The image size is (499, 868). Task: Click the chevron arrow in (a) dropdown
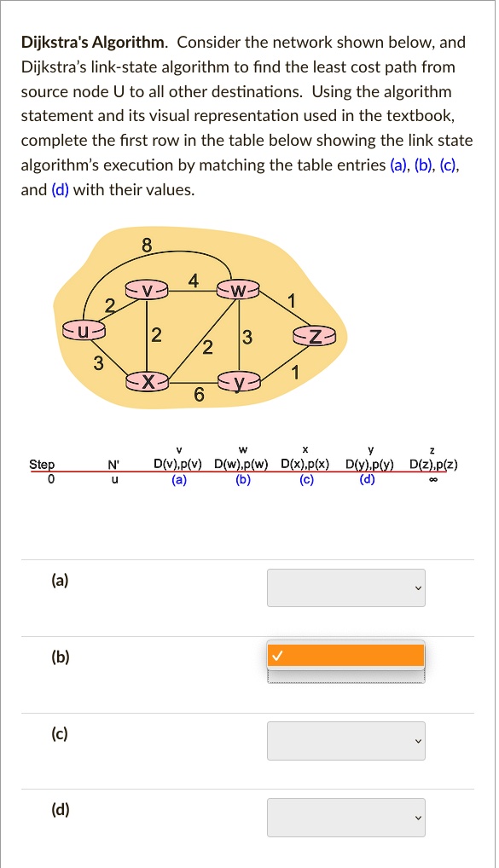418,588
